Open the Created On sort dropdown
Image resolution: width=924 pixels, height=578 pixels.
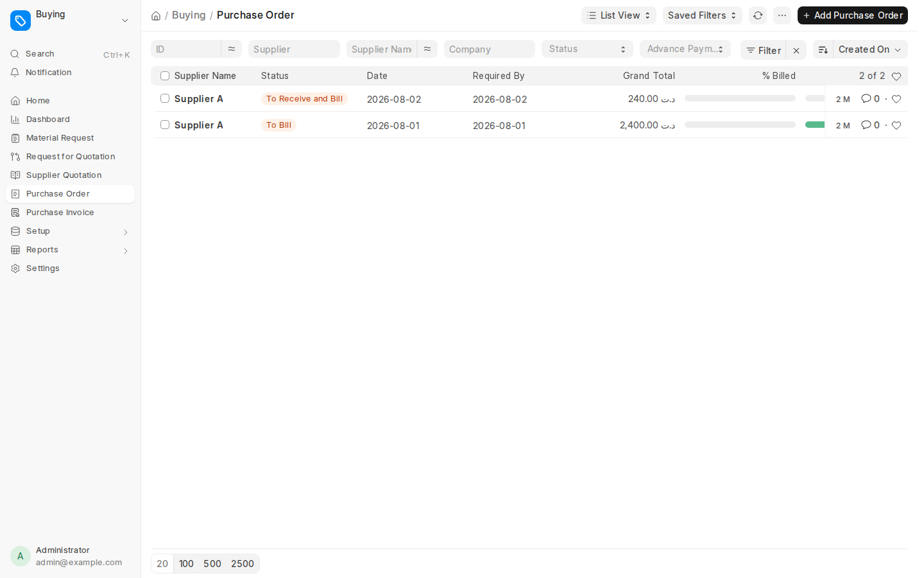pyautogui.click(x=870, y=49)
